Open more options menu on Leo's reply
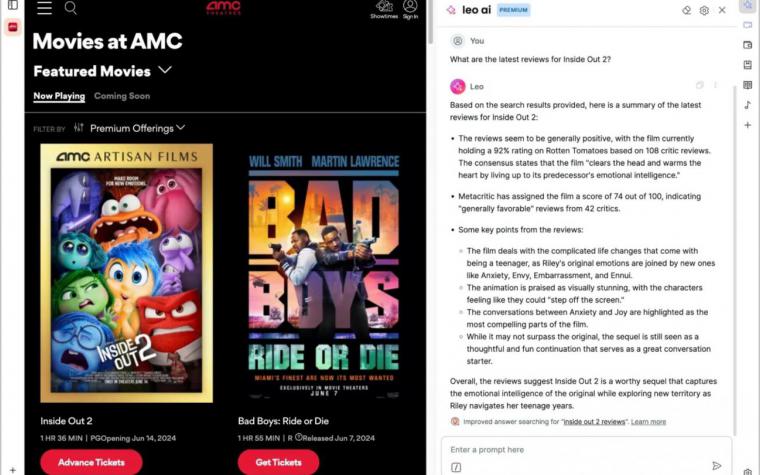 [x=715, y=85]
